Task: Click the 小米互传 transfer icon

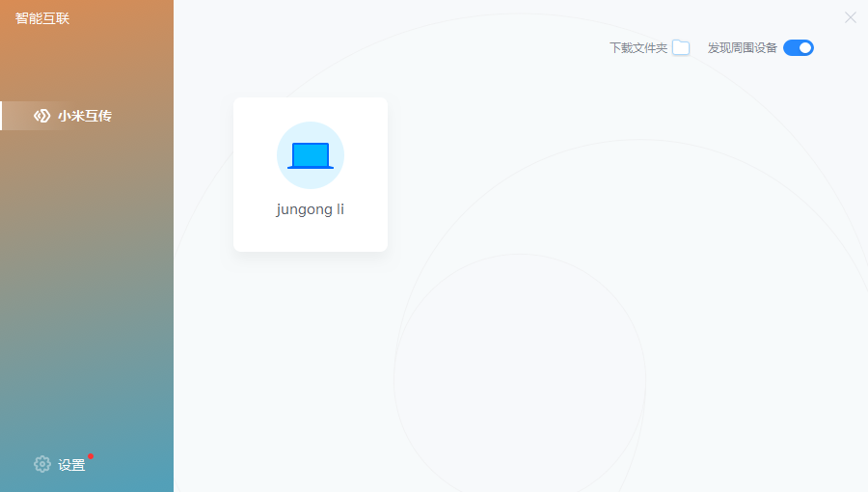Action: point(42,116)
